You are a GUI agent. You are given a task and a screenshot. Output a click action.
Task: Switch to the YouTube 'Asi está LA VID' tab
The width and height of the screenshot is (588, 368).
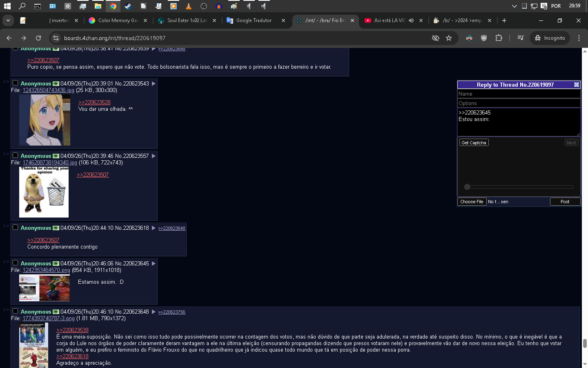pyautogui.click(x=394, y=20)
